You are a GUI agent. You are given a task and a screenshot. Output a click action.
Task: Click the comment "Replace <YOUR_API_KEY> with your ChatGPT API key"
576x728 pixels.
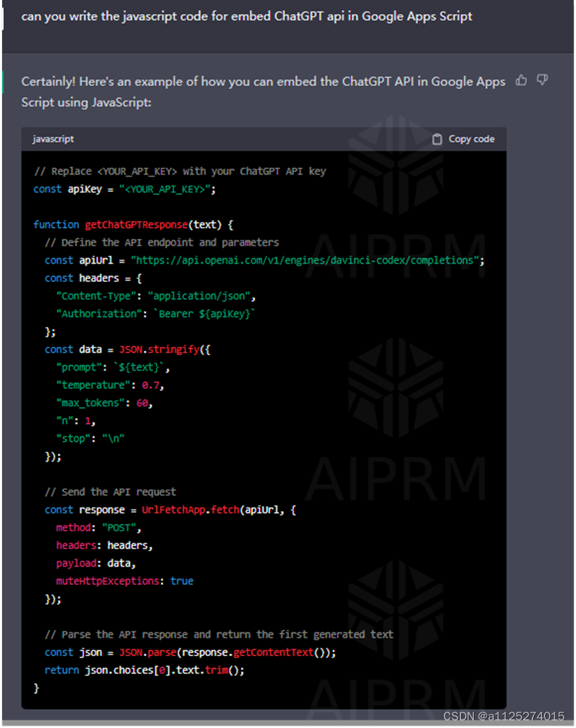pyautogui.click(x=180, y=171)
